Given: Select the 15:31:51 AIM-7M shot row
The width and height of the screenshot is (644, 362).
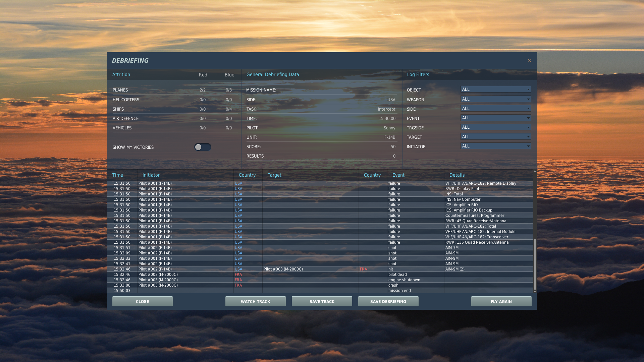Looking at the screenshot, I should (x=320, y=248).
